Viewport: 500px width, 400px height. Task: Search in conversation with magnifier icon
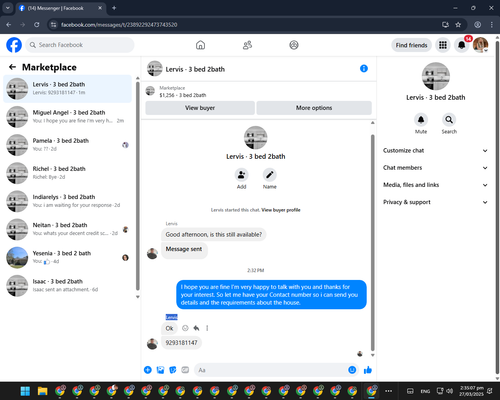(449, 120)
